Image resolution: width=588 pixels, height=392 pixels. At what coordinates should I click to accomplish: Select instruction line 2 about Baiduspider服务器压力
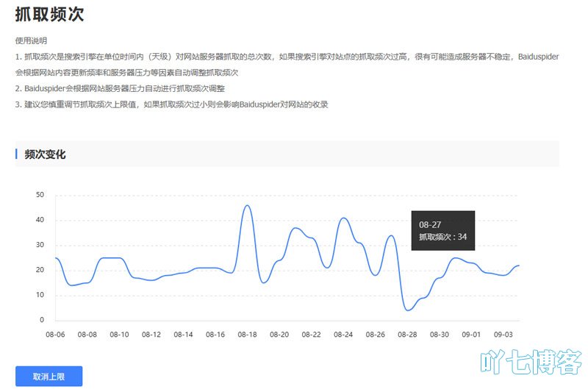(120, 88)
